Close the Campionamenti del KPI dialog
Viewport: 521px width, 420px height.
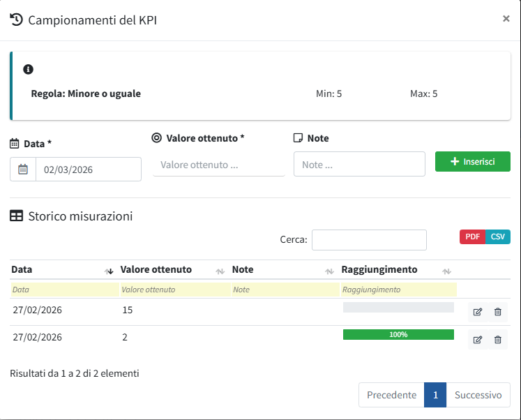coord(506,19)
